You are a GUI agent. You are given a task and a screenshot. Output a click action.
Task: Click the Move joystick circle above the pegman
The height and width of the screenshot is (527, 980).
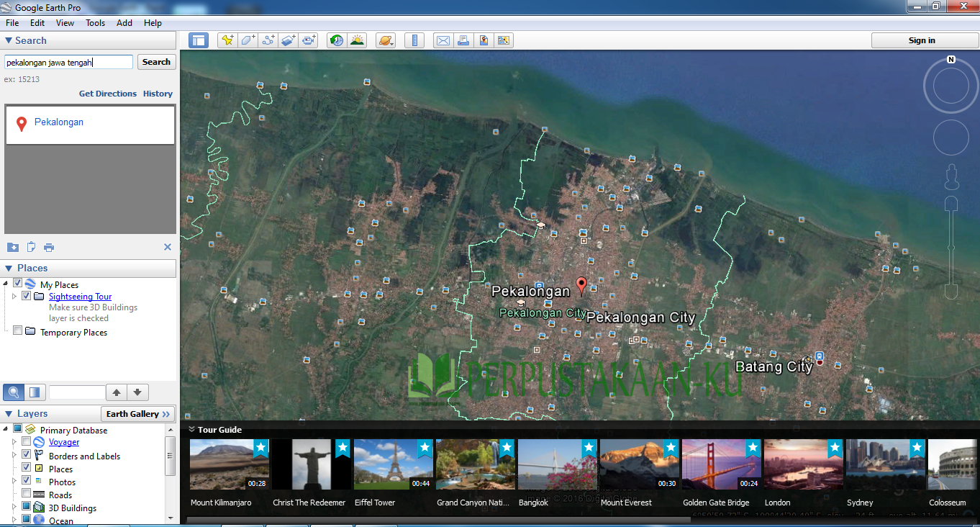(x=951, y=138)
